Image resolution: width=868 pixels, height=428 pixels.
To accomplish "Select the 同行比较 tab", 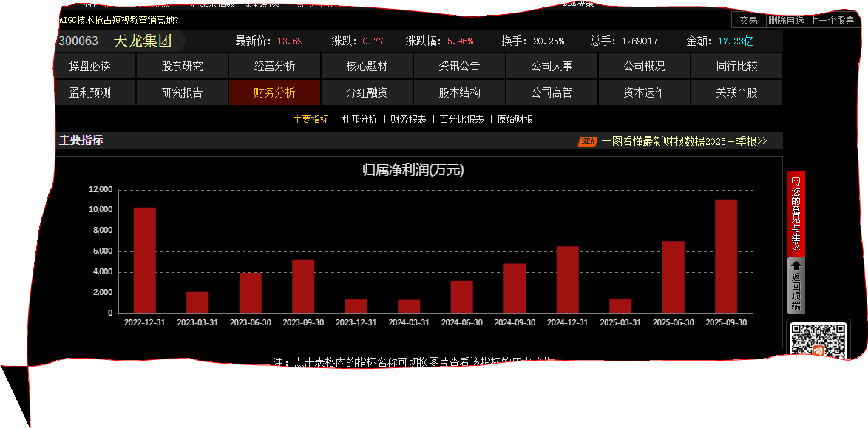I will click(737, 67).
